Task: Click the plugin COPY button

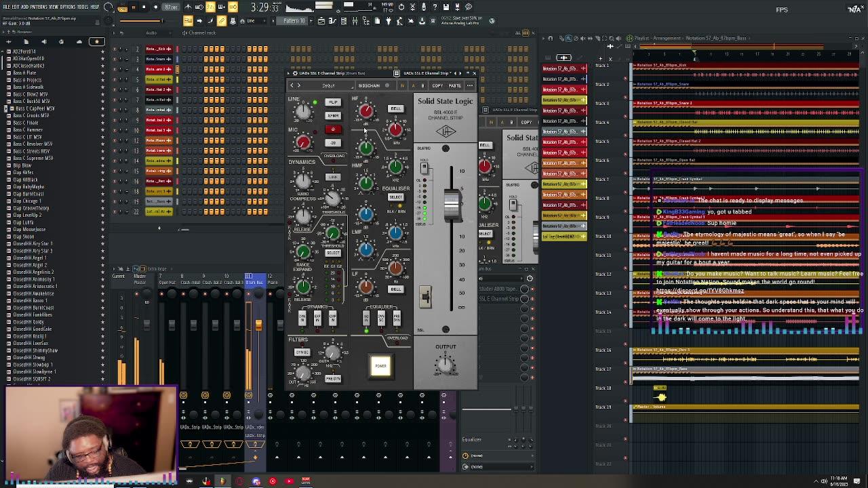Action: pyautogui.click(x=437, y=85)
